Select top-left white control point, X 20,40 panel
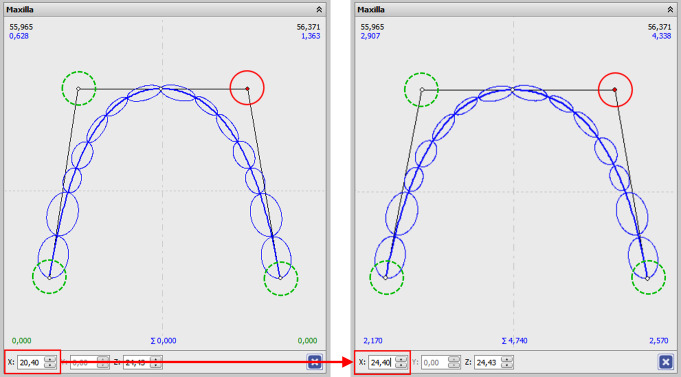 coord(78,89)
